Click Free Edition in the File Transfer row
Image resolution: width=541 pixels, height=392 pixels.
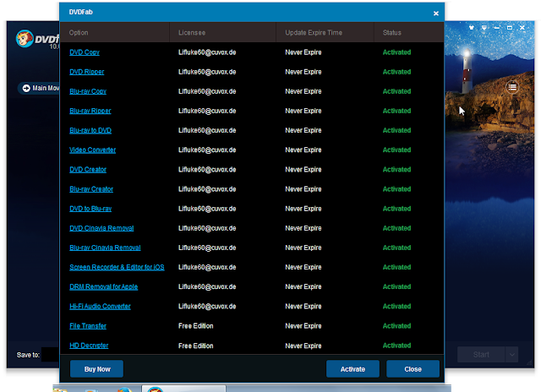coord(195,326)
